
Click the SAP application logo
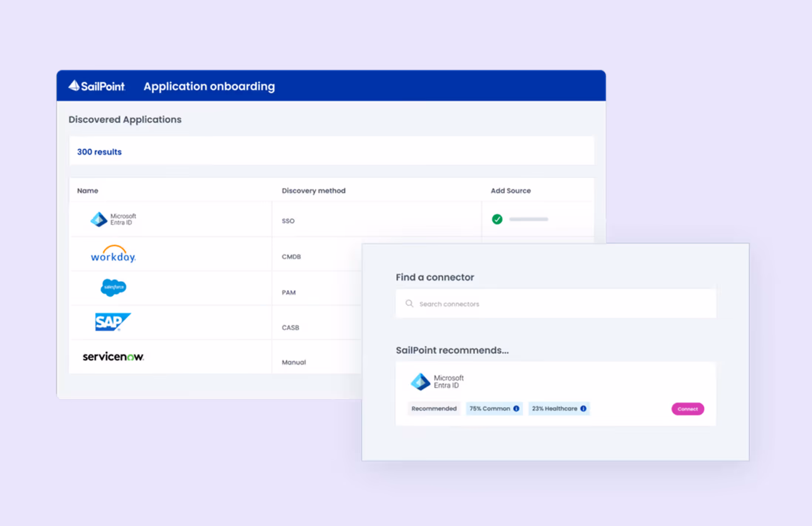click(112, 322)
